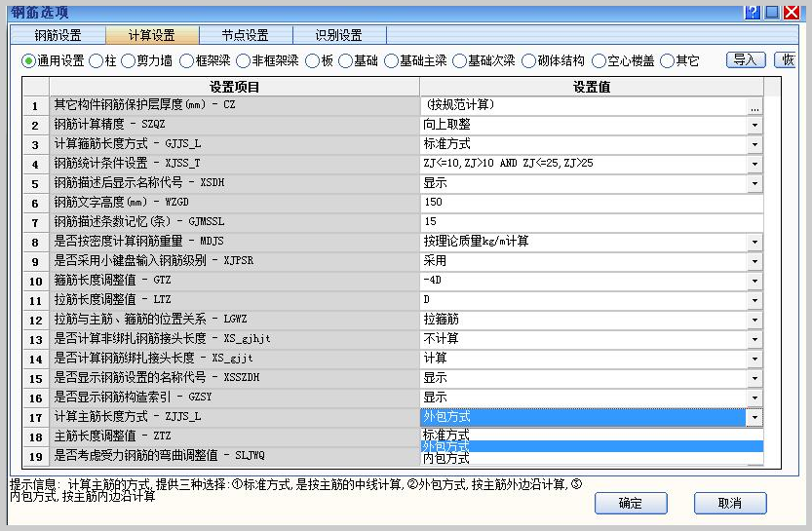Open the 是否按密度计算钢筋重量 dropdown
Viewport: 812px width, 531px height.
click(754, 242)
